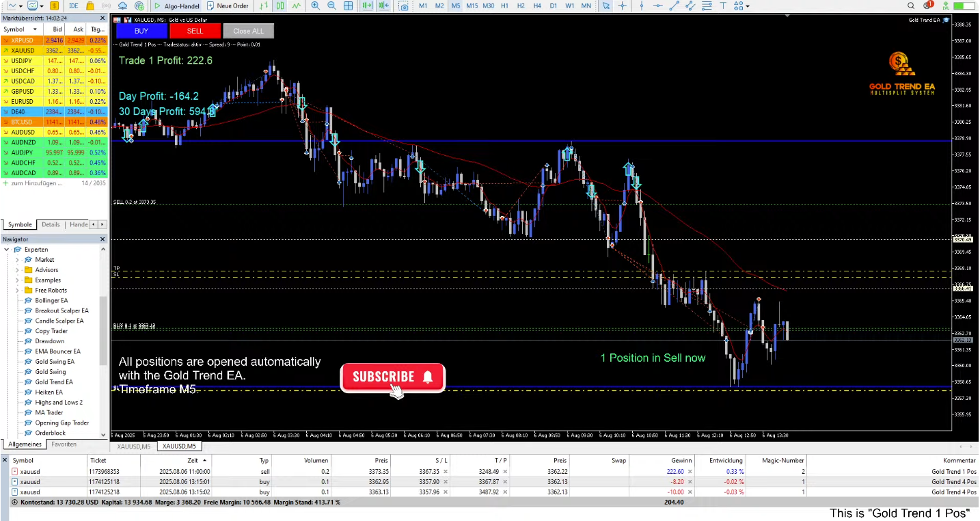Open the VPS cloud hosting icon
The image size is (980, 521).
pyautogui.click(x=122, y=5)
